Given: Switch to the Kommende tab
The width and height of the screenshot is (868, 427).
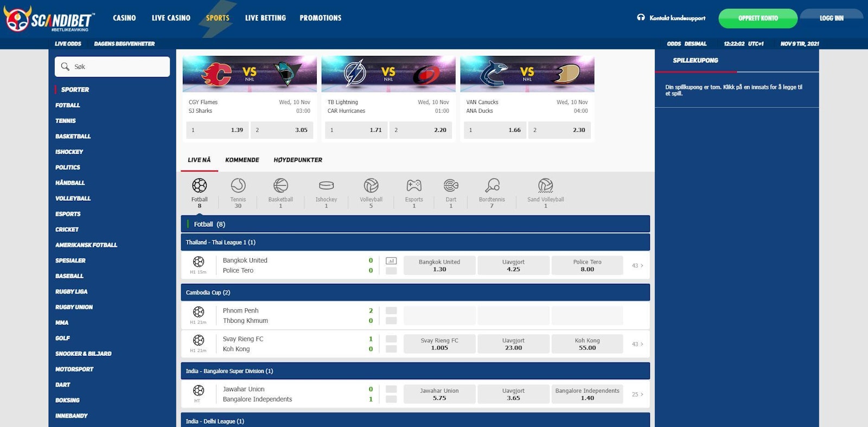Looking at the screenshot, I should point(242,160).
